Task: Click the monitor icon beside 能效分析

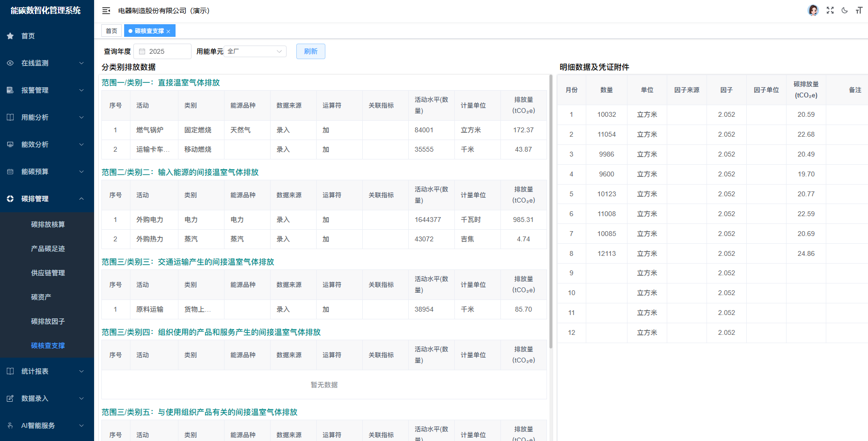Action: pos(10,144)
